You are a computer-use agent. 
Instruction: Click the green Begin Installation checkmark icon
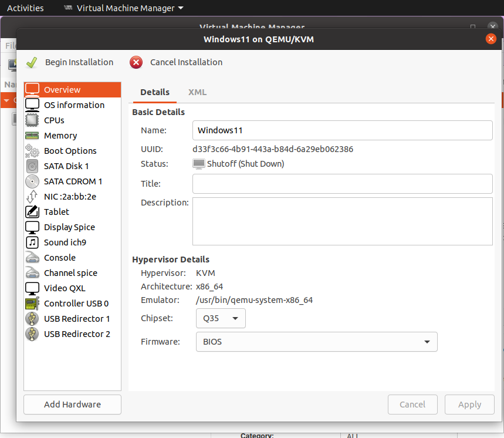pos(32,62)
